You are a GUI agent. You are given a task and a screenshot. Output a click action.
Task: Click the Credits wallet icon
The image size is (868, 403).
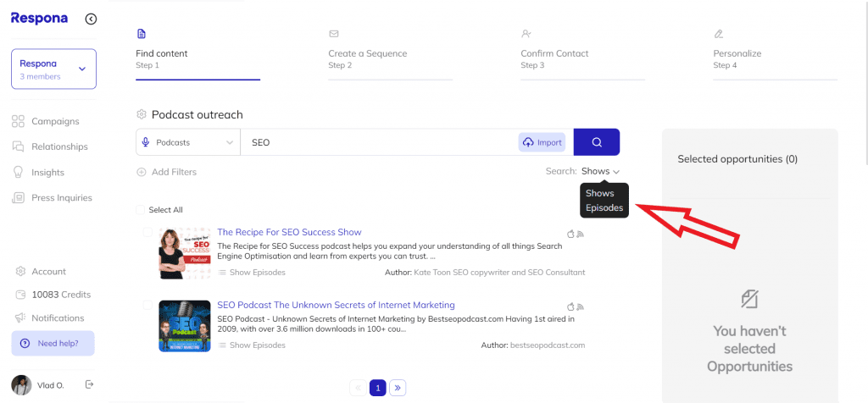pyautogui.click(x=20, y=295)
